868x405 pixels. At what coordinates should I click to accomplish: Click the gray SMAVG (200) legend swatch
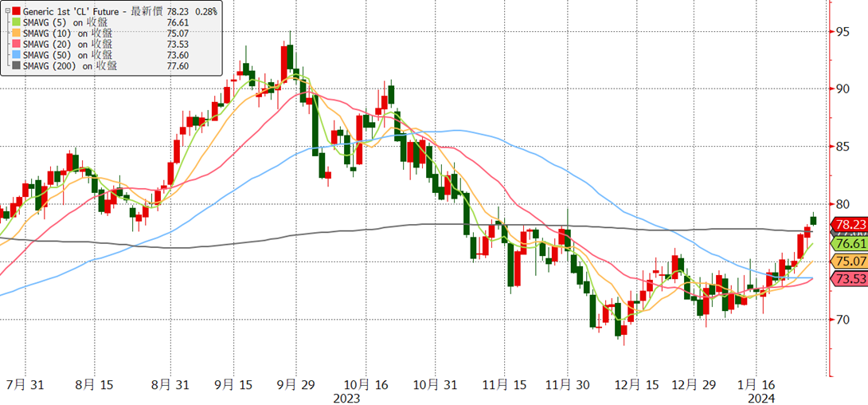click(x=17, y=66)
